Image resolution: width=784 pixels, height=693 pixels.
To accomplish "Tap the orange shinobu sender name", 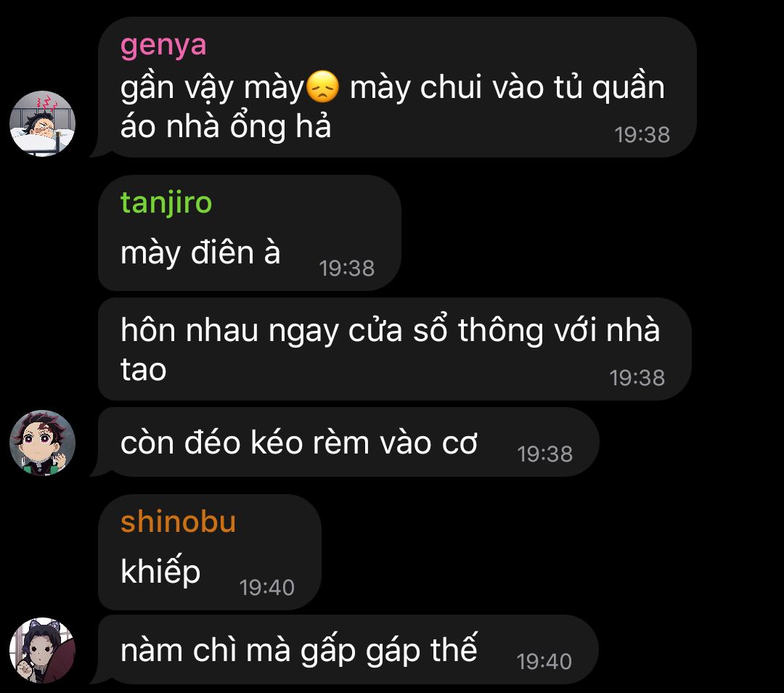I will tap(178, 522).
